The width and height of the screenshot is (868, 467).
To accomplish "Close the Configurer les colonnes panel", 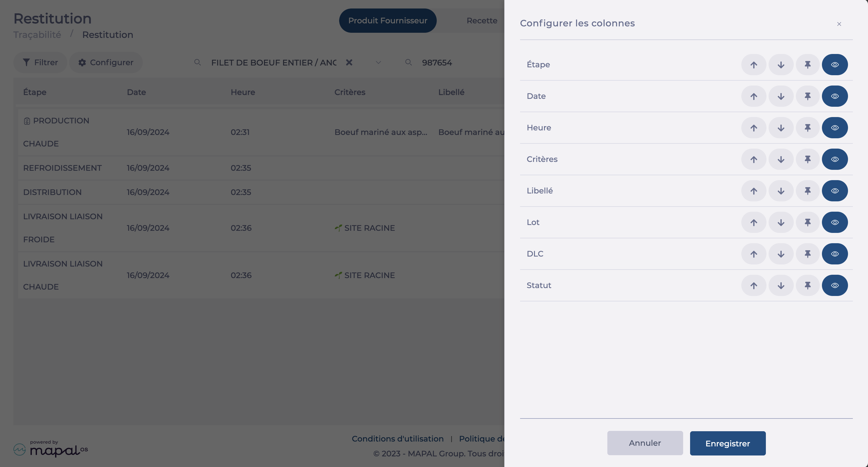I will pos(839,24).
